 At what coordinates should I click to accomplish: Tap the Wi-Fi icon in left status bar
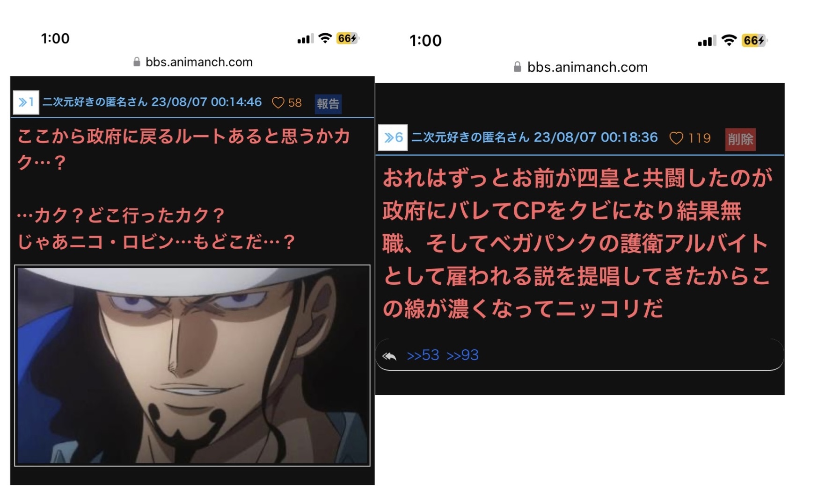pos(325,38)
